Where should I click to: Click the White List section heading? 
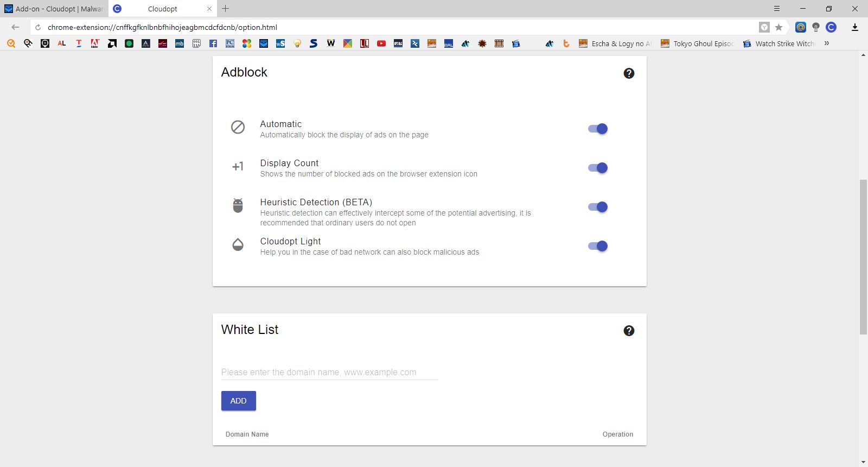(250, 330)
